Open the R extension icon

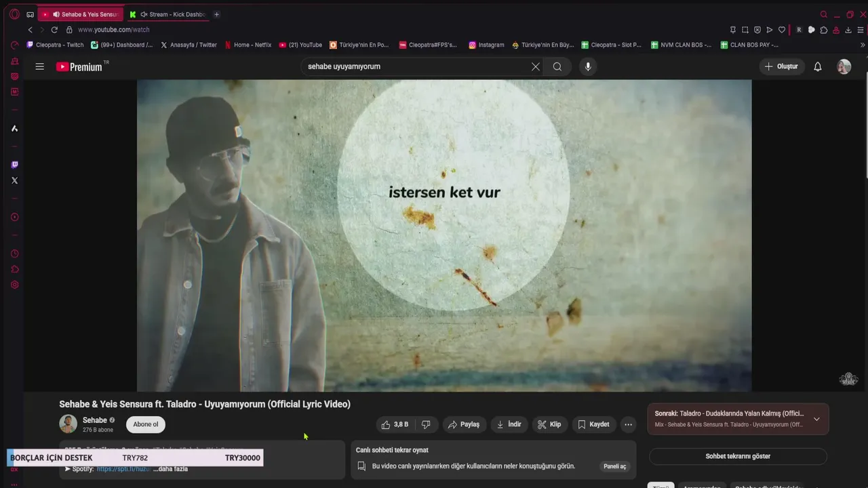799,30
